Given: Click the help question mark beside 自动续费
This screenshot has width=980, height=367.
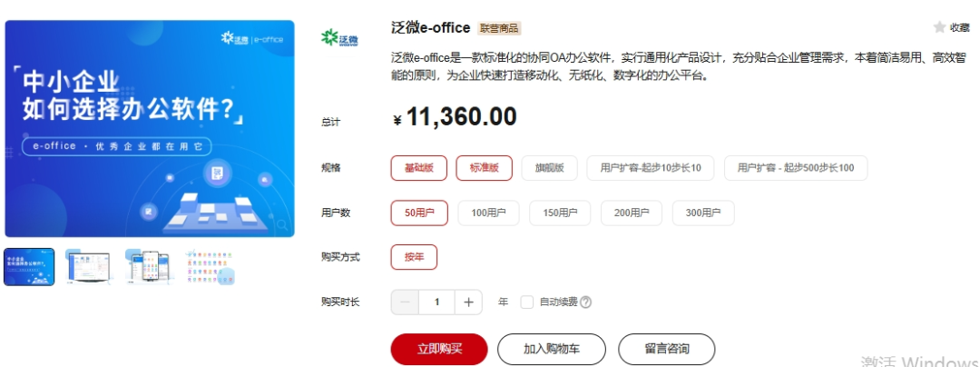Looking at the screenshot, I should coord(585,302).
